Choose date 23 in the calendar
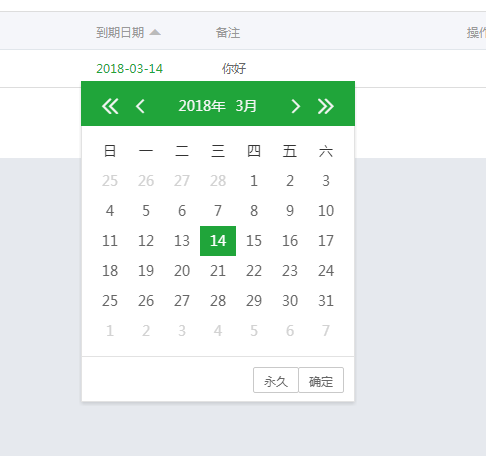The height and width of the screenshot is (456, 486). [290, 271]
